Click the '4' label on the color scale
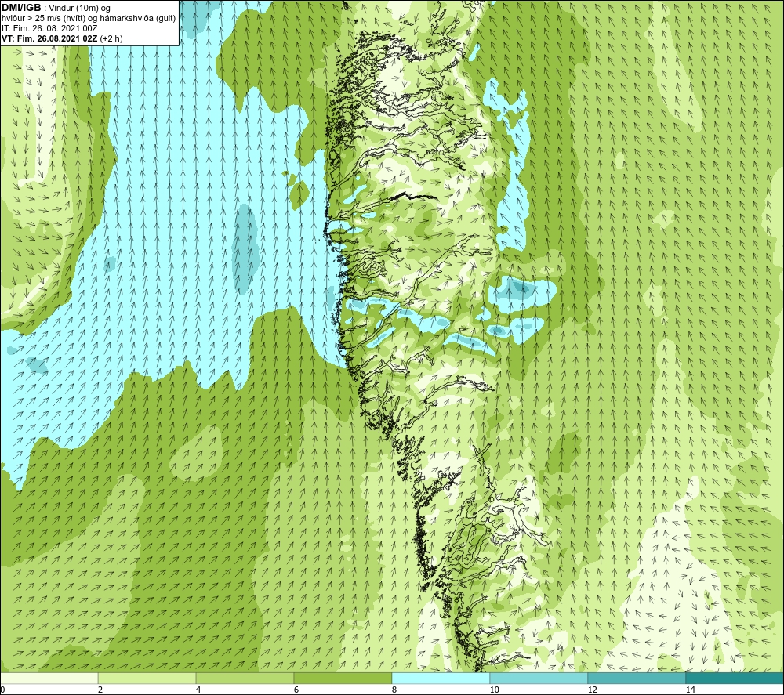This screenshot has width=784, height=695. (198, 690)
